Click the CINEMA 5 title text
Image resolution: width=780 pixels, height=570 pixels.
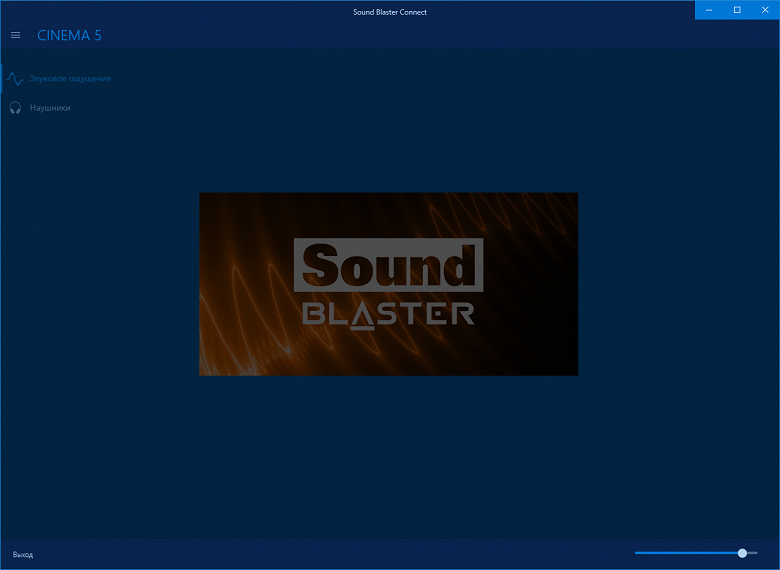69,35
